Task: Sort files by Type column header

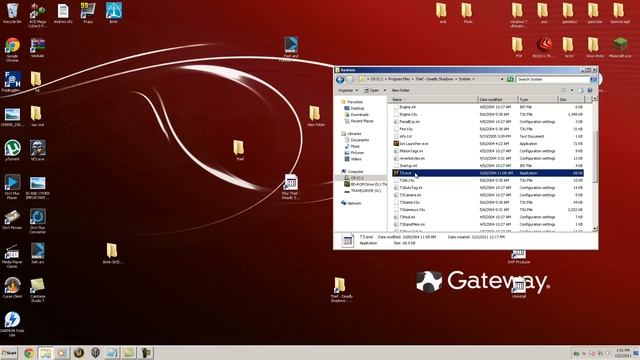Action: click(538, 100)
